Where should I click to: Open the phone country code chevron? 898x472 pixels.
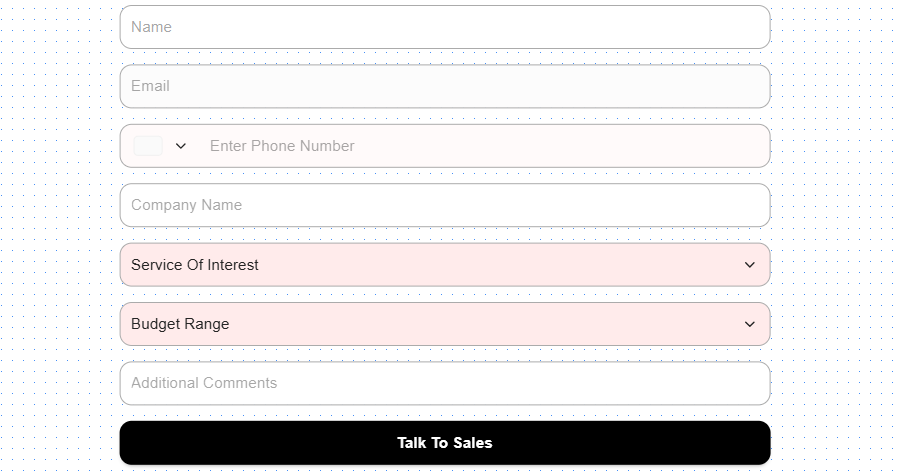point(181,146)
